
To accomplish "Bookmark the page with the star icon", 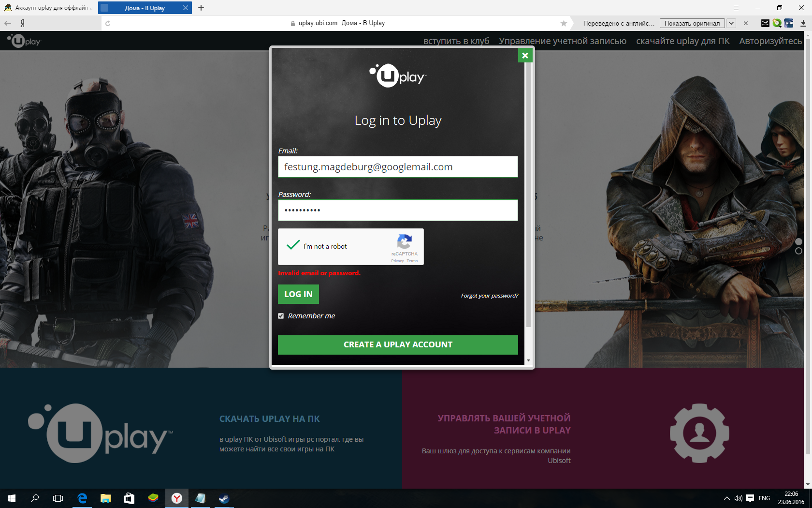I will point(564,23).
